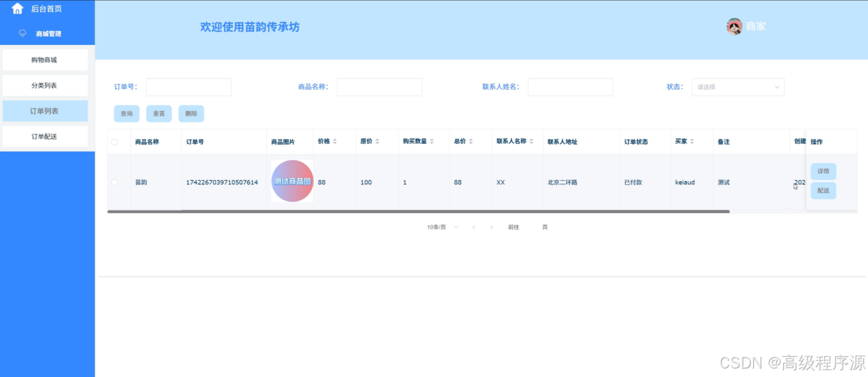Open the 测试商品图 product thumbnail

point(292,181)
